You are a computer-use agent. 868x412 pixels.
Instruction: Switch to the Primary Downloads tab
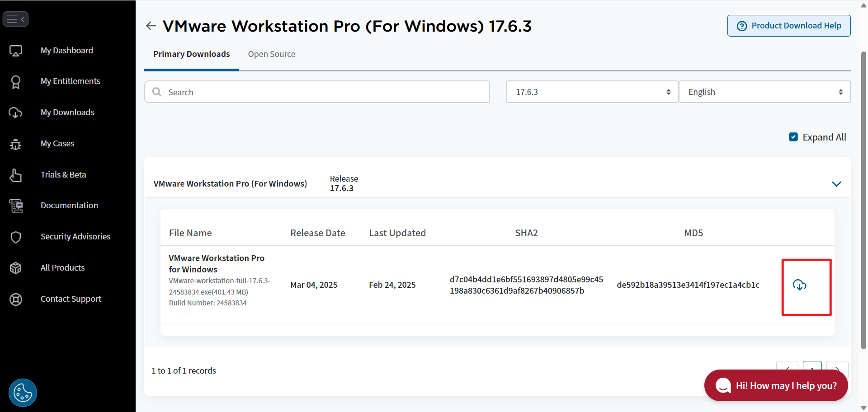point(192,54)
